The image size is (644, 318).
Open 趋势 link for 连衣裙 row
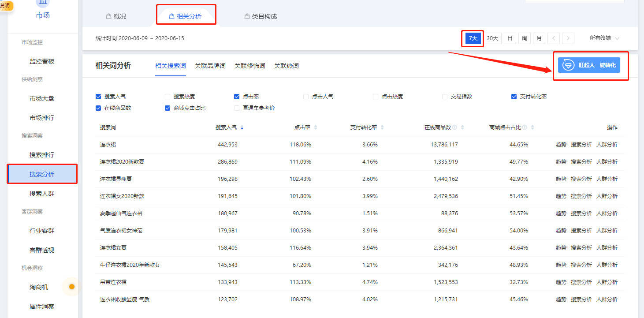[x=561, y=145]
